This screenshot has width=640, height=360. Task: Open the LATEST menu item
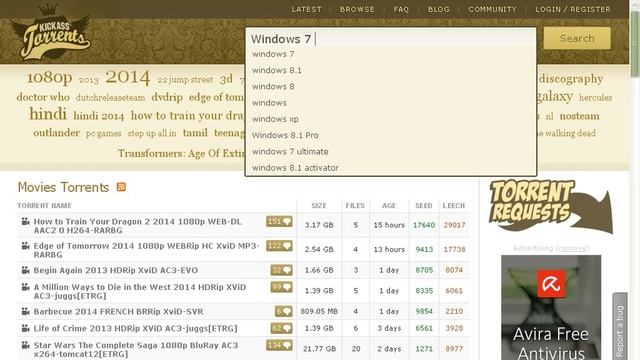pyautogui.click(x=307, y=9)
